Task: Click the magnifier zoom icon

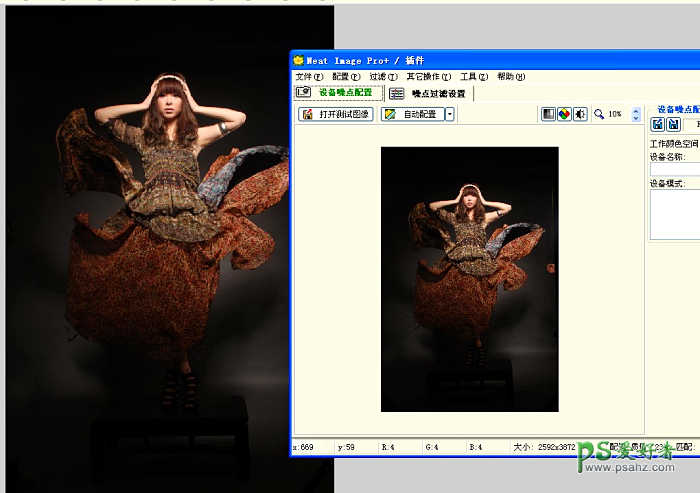Action: (x=599, y=115)
